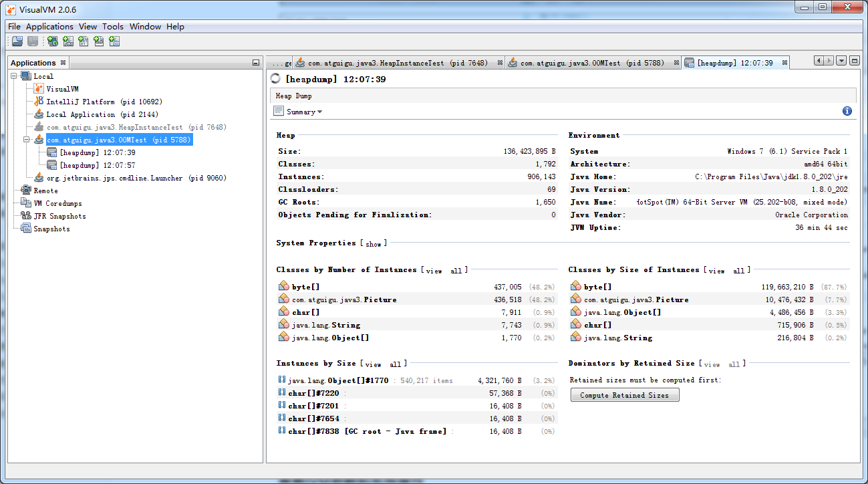Click the blue info icon in heap dump view
The width and height of the screenshot is (868, 484).
[847, 112]
